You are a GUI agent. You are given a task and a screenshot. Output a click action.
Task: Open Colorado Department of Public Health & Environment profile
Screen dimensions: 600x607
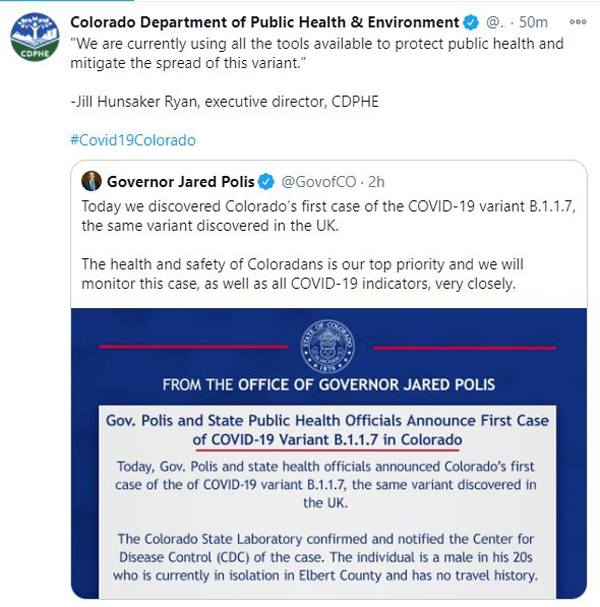(264, 22)
